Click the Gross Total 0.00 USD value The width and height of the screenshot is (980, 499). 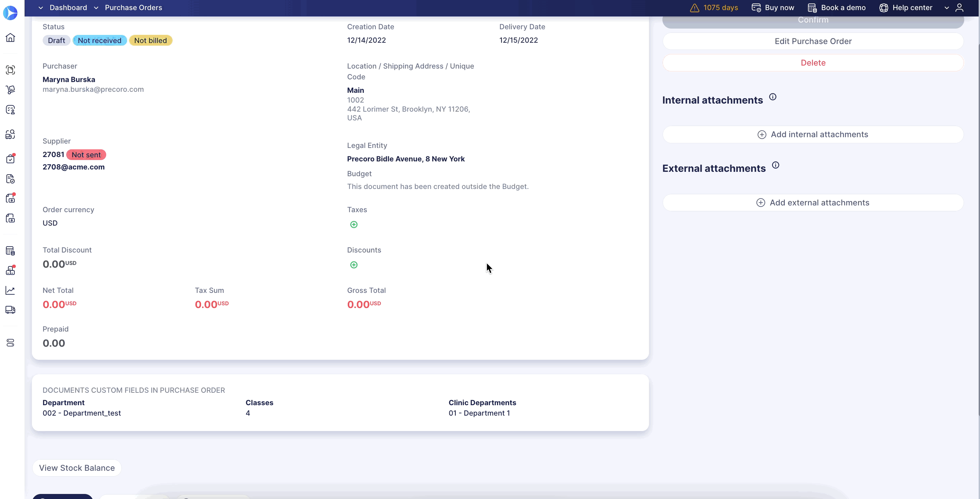tap(364, 304)
